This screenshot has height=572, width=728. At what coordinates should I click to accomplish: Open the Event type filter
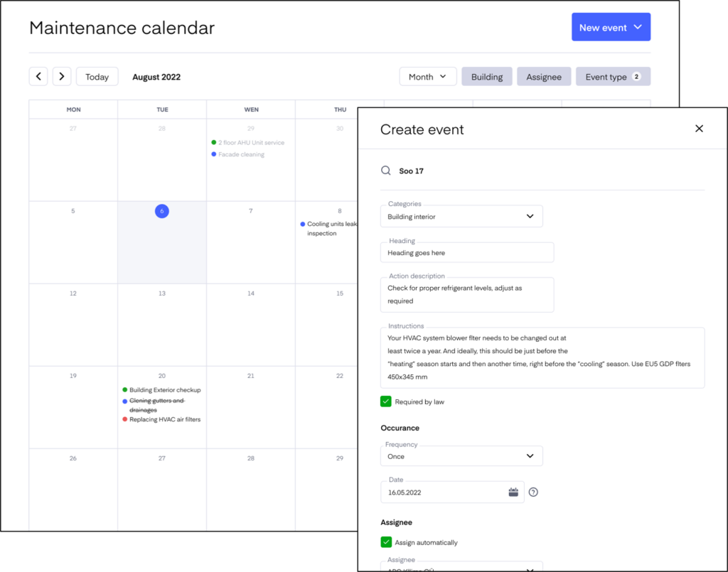pos(613,76)
